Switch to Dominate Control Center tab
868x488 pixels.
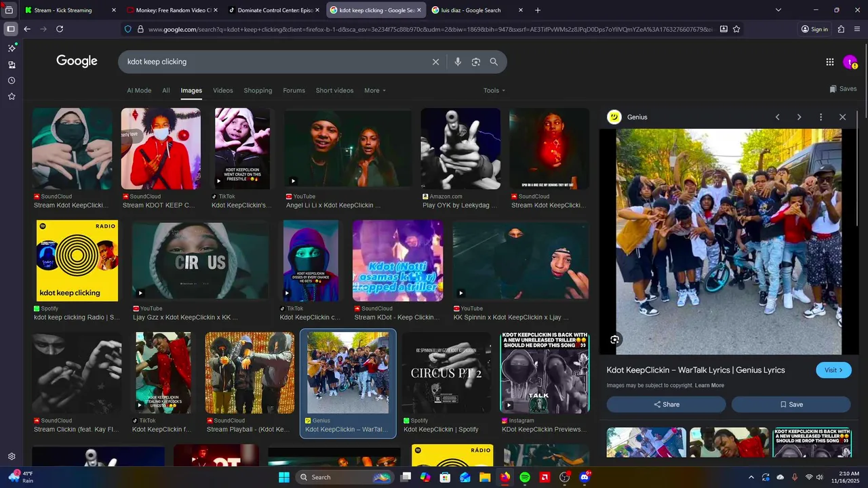(274, 10)
